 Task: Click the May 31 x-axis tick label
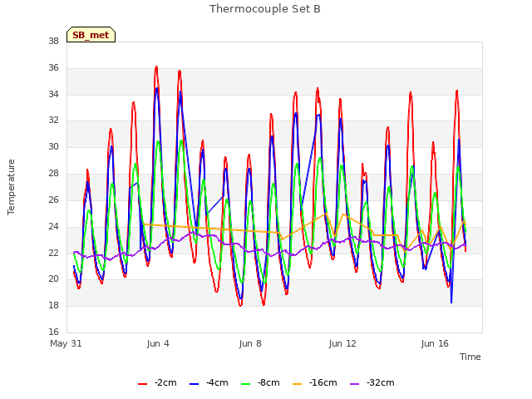66,343
